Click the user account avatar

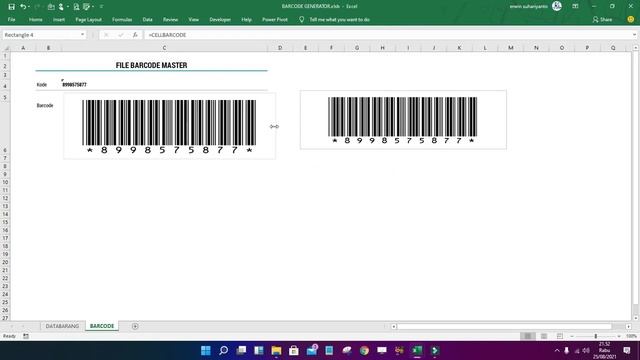[556, 6]
